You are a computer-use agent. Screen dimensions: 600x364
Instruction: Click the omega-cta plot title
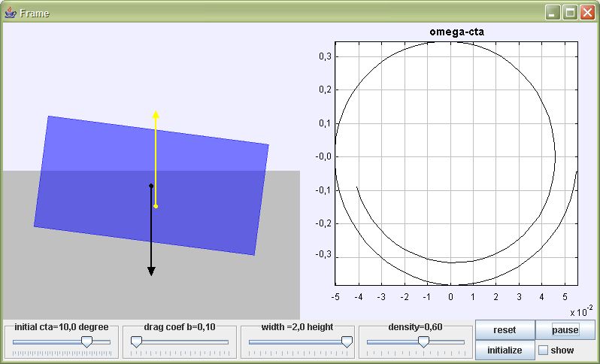click(457, 32)
